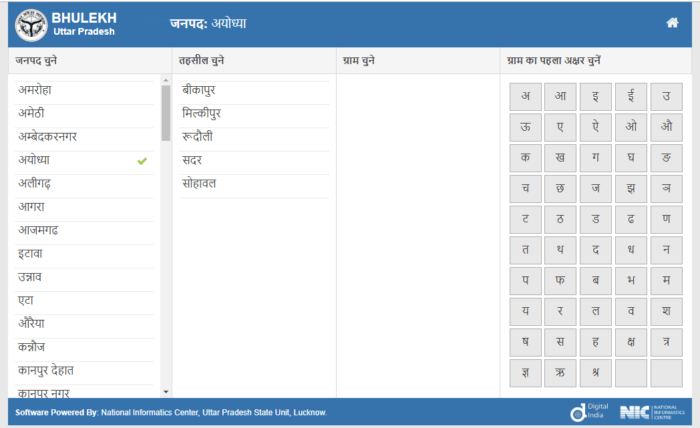
Task: Choose first letter म
Action: [666, 281]
